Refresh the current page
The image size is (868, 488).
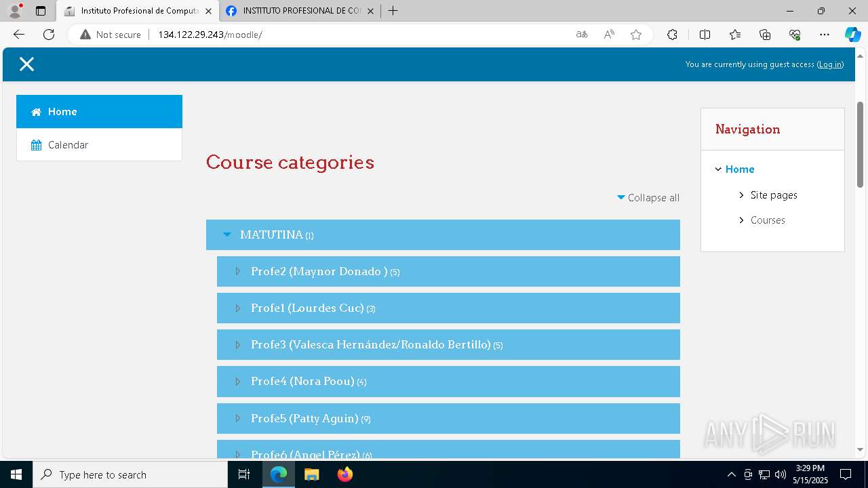click(49, 35)
